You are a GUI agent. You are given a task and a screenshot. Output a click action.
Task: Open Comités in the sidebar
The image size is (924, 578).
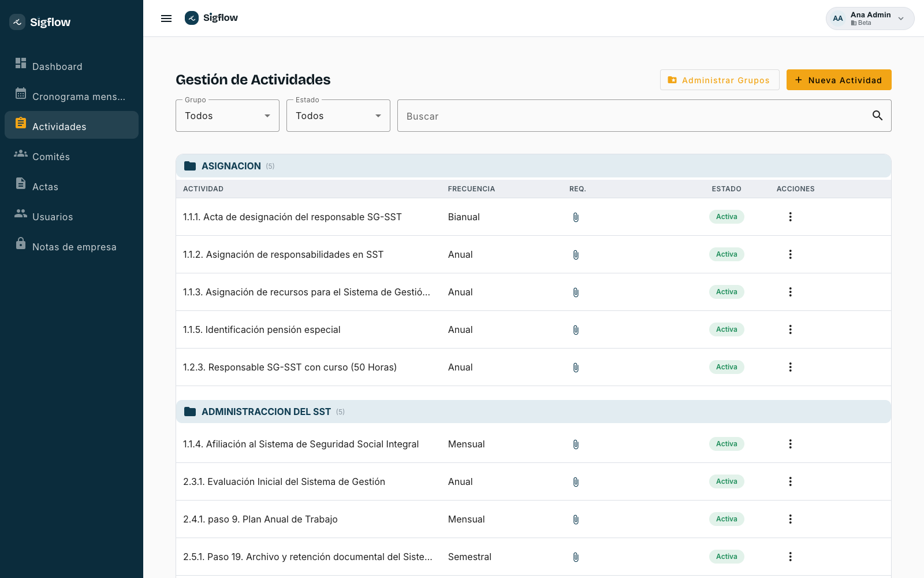(x=72, y=157)
